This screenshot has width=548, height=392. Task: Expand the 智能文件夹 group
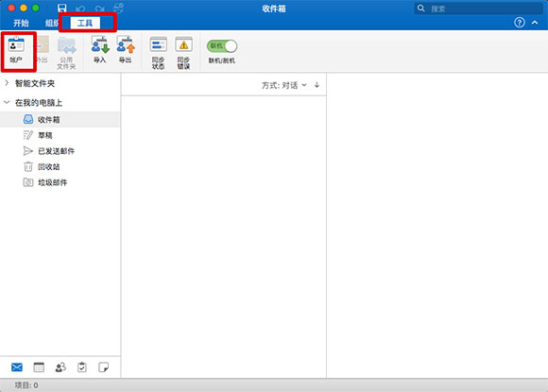[x=7, y=83]
